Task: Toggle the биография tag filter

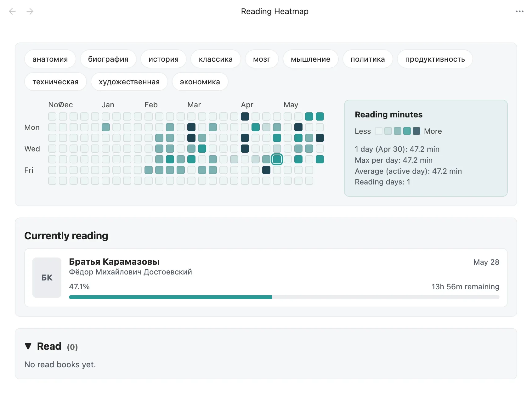Action: 108,59
